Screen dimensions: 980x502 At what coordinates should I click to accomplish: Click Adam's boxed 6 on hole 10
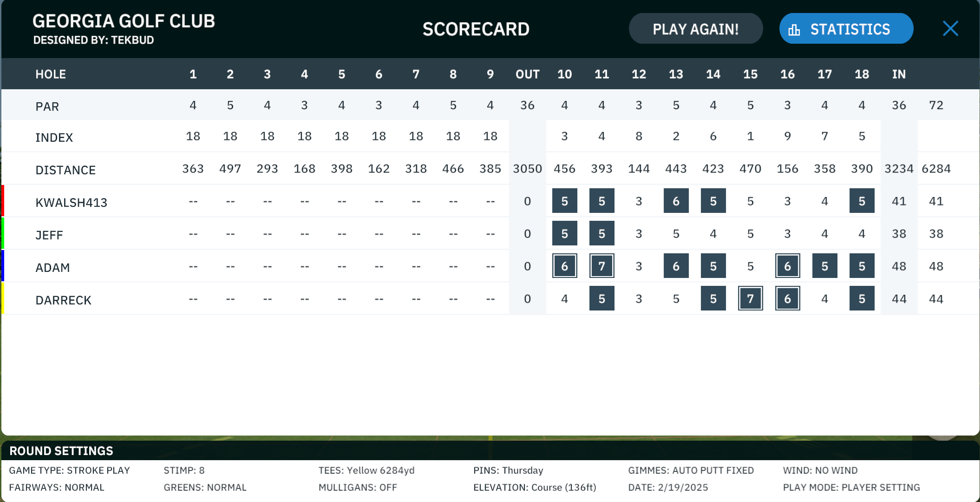tap(565, 266)
